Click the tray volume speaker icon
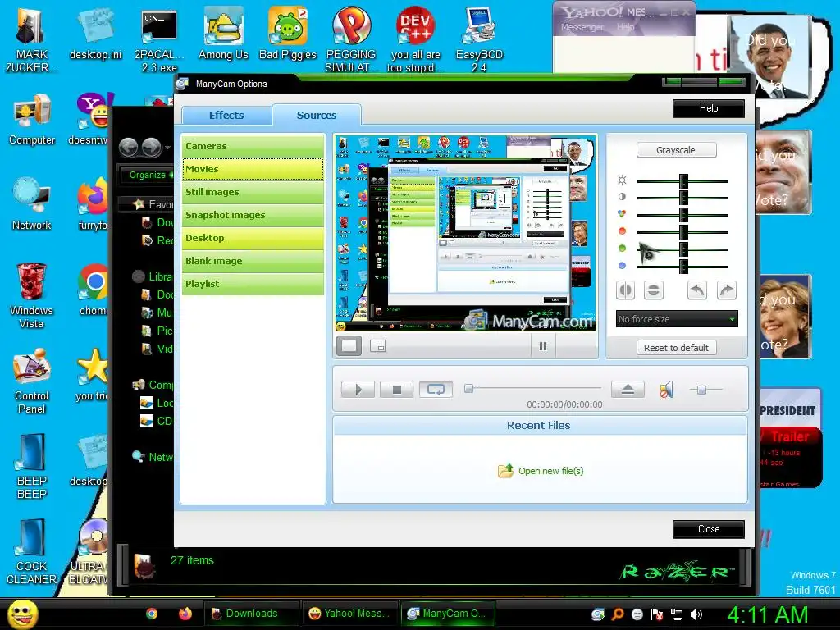Image resolution: width=840 pixels, height=630 pixels. 696,614
